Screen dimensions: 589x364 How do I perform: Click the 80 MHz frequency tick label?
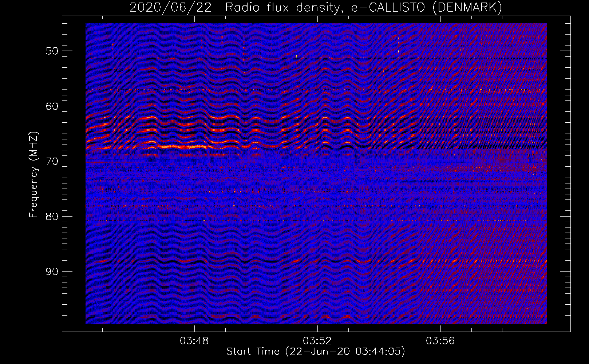pyautogui.click(x=52, y=217)
